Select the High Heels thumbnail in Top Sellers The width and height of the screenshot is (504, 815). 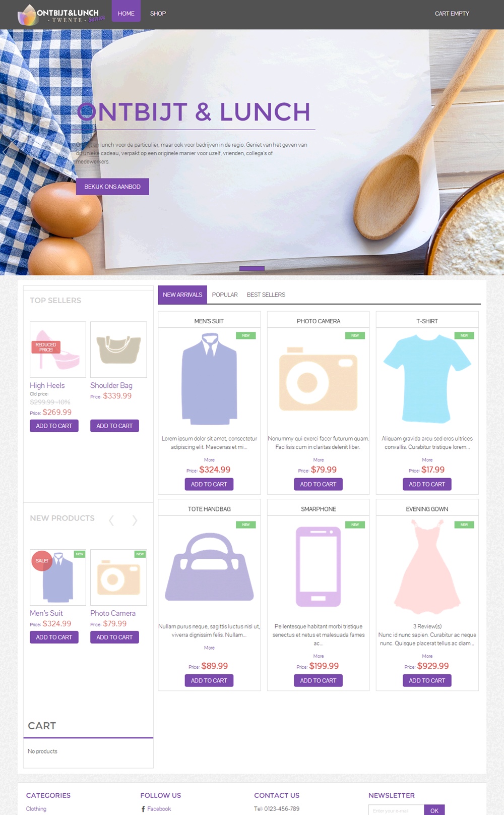tap(58, 350)
